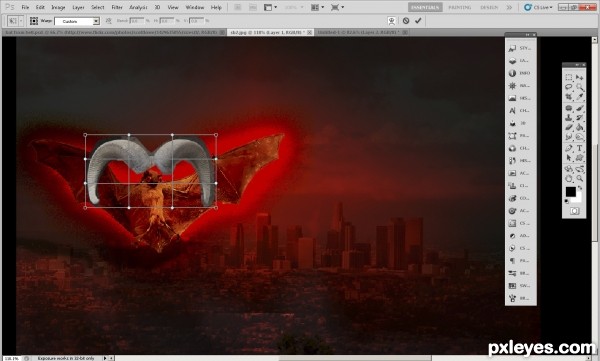Click the warp Bend percentage field

tap(137, 21)
